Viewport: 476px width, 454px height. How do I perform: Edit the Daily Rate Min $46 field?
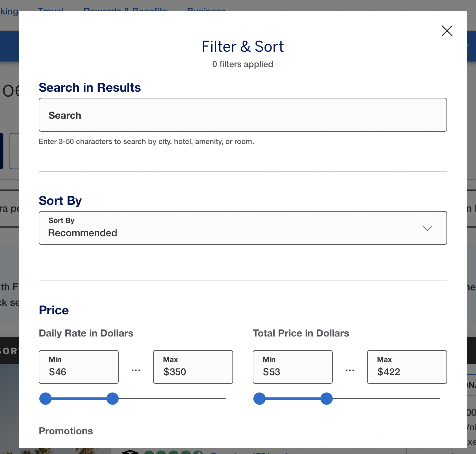coord(79,367)
